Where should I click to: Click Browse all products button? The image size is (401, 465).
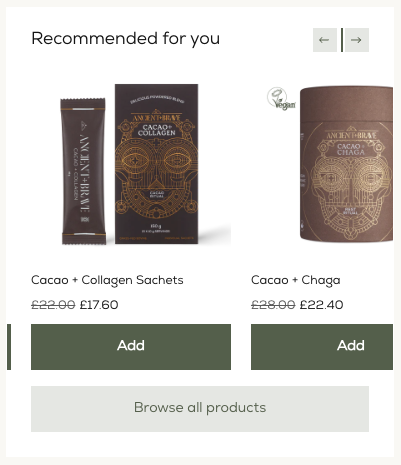tap(200, 409)
